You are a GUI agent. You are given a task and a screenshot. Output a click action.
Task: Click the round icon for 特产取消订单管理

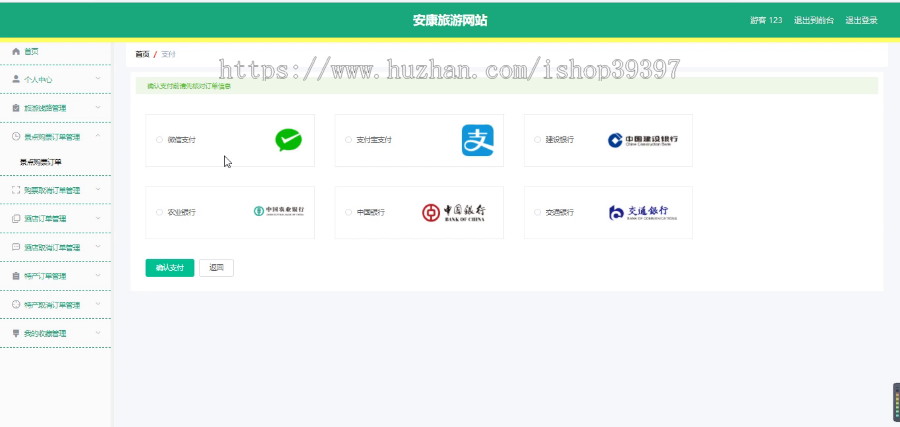pos(16,305)
